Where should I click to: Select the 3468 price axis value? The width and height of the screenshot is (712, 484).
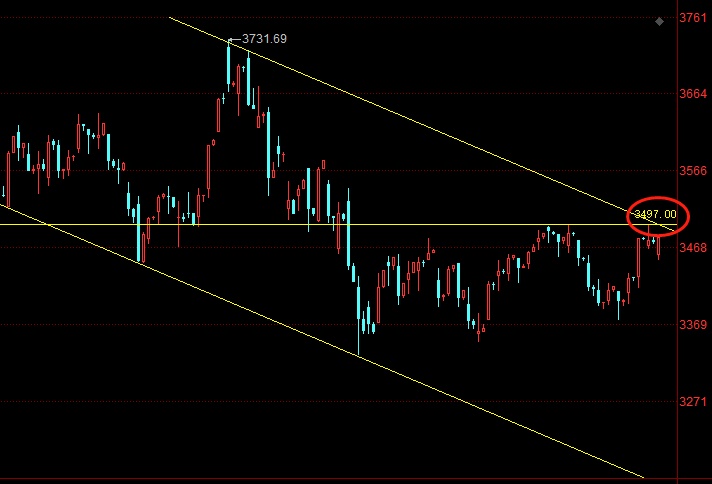pos(693,248)
